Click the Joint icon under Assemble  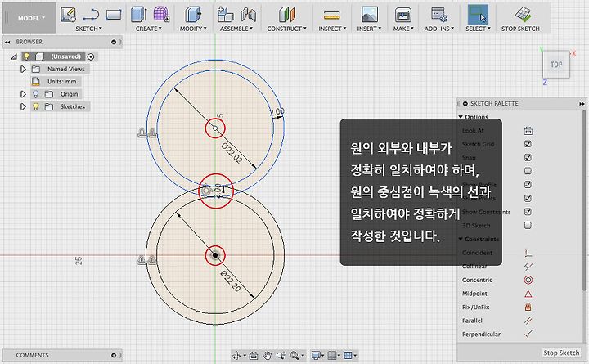point(248,15)
